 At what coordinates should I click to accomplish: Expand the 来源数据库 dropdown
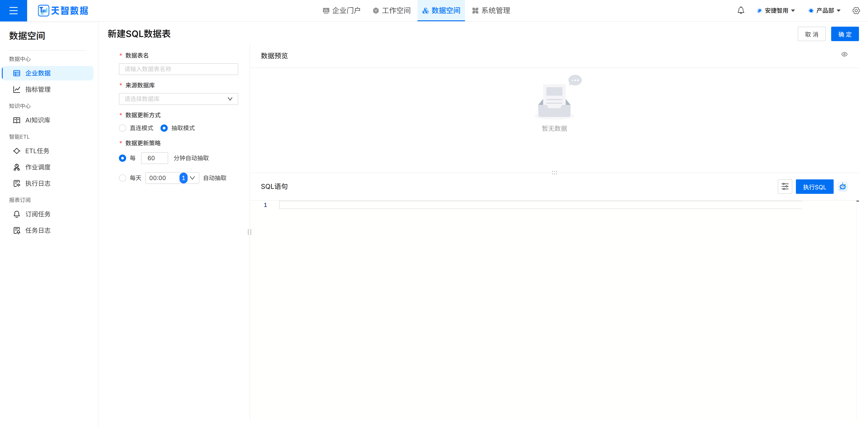[x=178, y=99]
